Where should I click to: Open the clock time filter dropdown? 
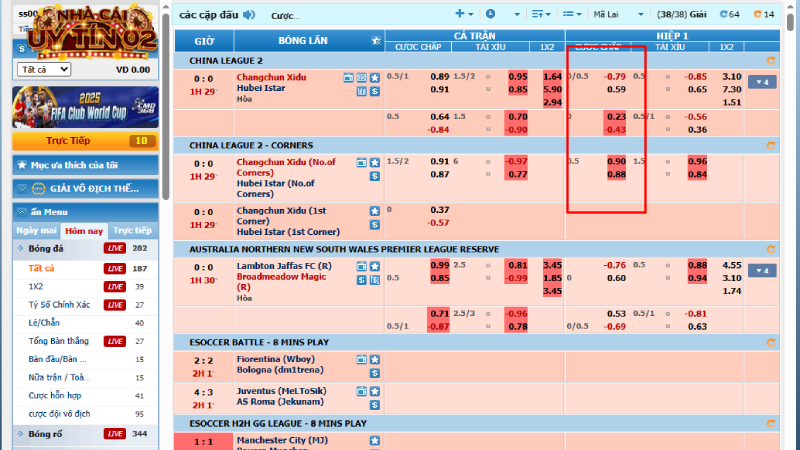pos(503,14)
